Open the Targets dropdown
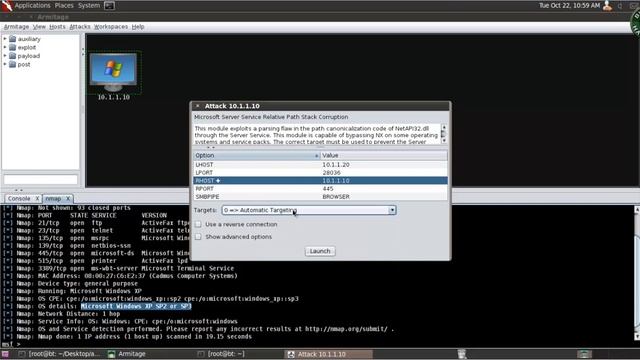640x360 pixels. 309,210
